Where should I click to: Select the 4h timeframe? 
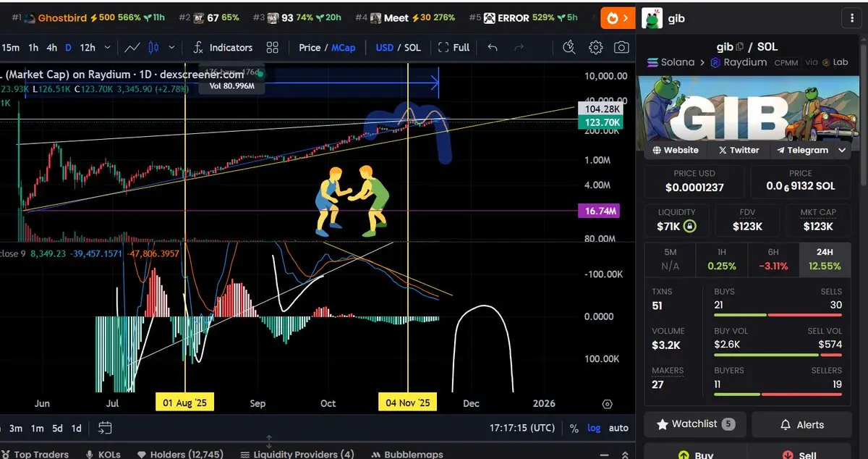51,48
